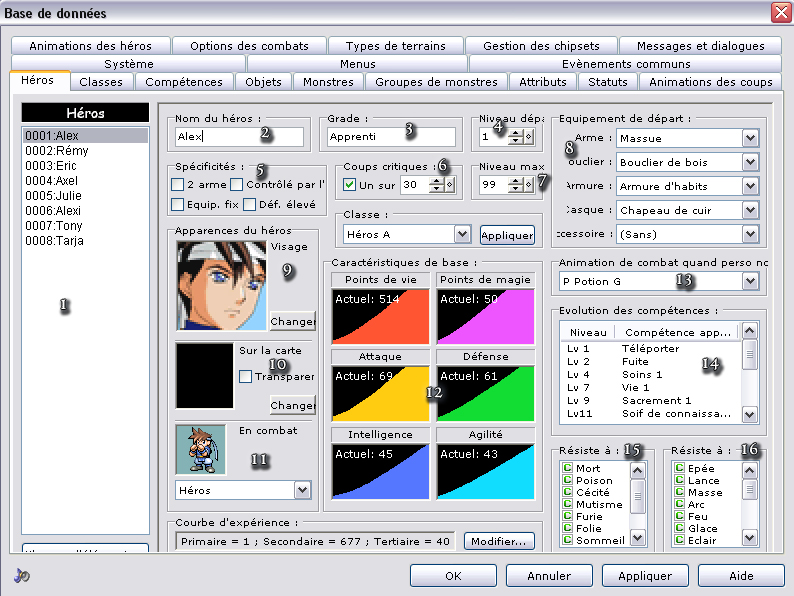Select hero 0002:Rémy in the list
The height and width of the screenshot is (596, 794).
(x=85, y=150)
